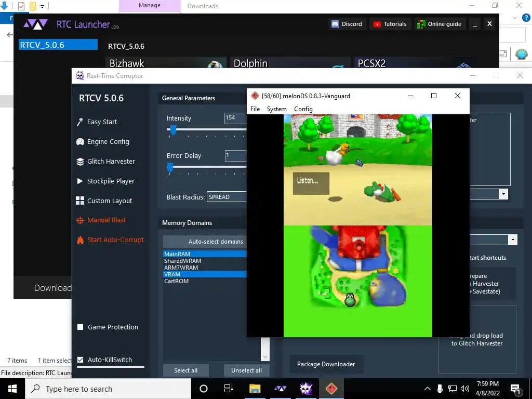Open the notification center icon

coord(515,389)
